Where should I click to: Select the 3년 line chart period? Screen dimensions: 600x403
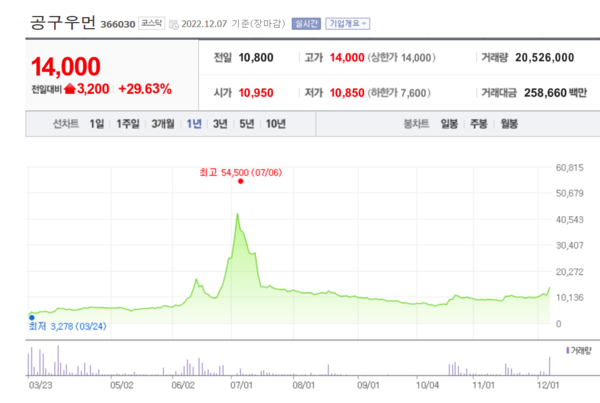[220, 124]
